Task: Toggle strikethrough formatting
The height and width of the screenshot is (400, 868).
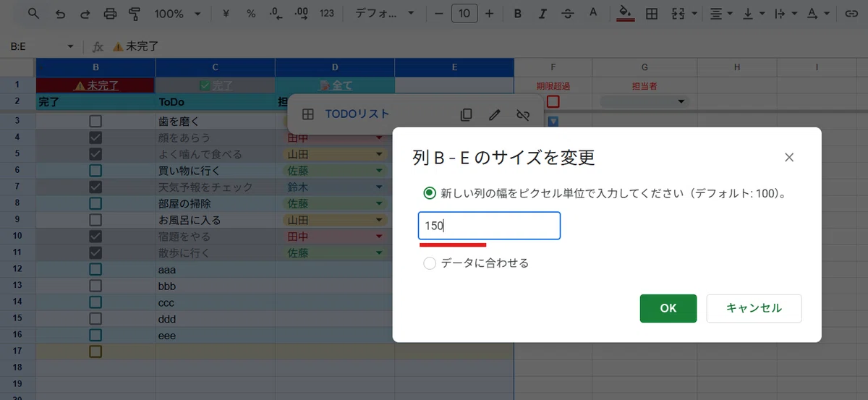Action: click(568, 13)
